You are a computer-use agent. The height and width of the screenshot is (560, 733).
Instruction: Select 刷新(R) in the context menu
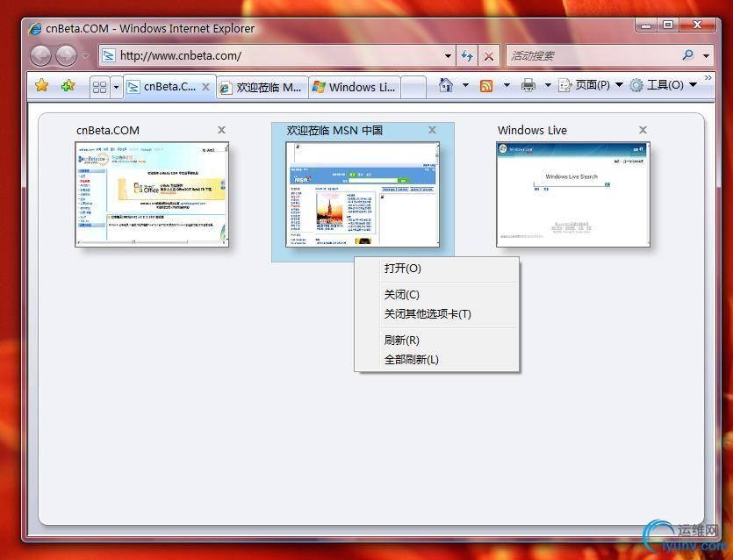pyautogui.click(x=436, y=340)
